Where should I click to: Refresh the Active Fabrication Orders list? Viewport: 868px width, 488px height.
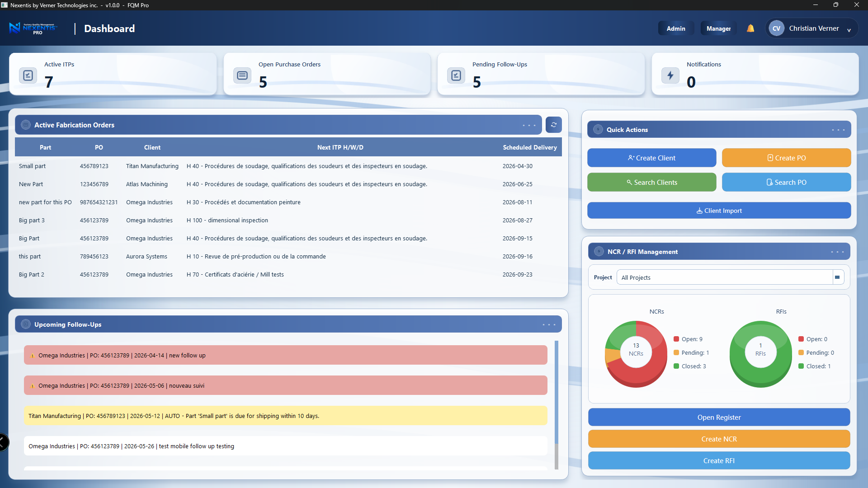coord(554,125)
